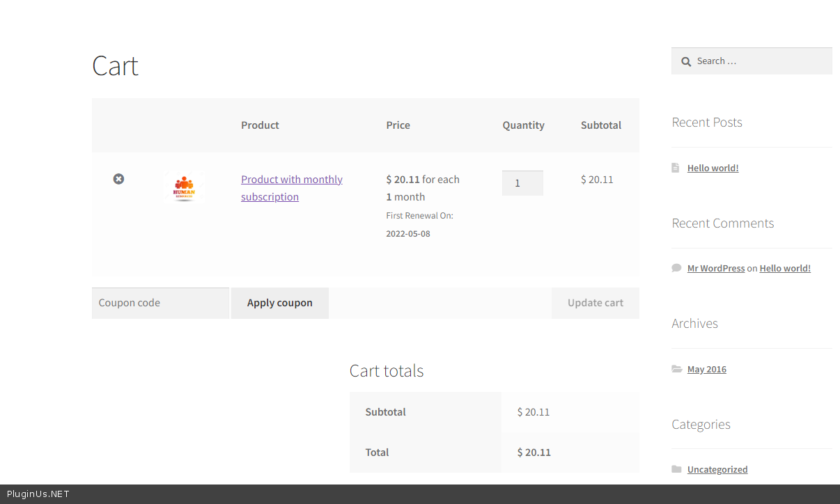The height and width of the screenshot is (504, 840).
Task: Remove the subscription product from cart
Action: pos(118,179)
